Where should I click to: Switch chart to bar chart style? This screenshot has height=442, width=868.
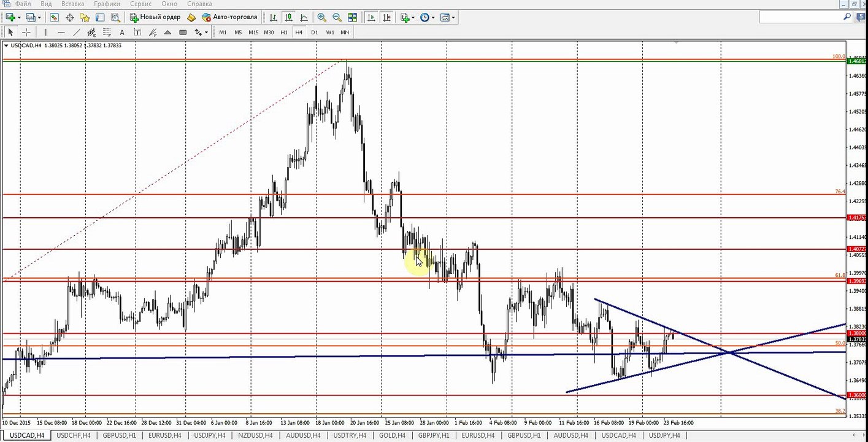pyautogui.click(x=273, y=17)
